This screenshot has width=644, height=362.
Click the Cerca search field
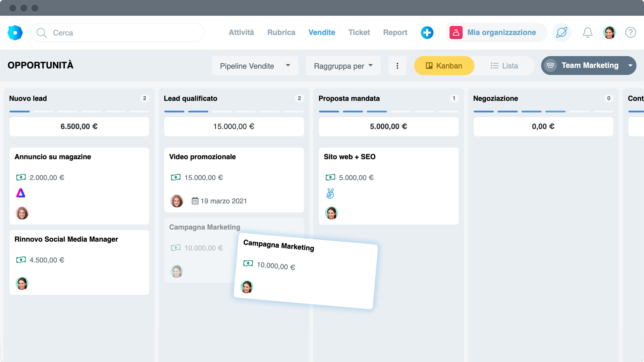point(117,33)
